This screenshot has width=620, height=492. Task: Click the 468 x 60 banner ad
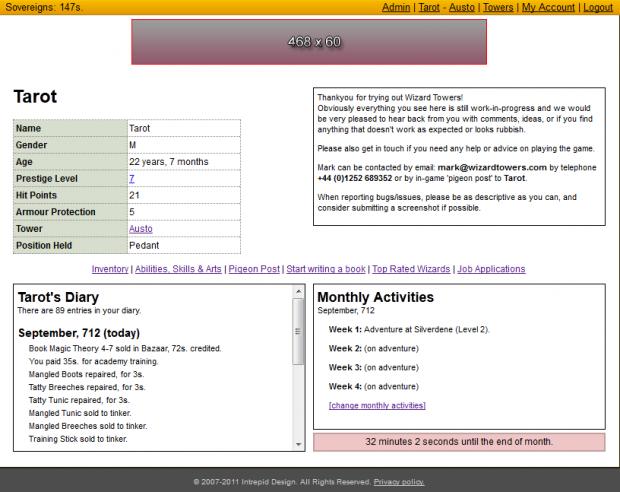(x=309, y=42)
